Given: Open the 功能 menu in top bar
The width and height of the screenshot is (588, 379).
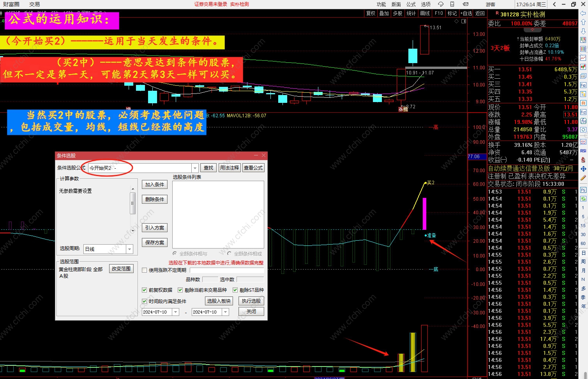Looking at the screenshot, I should 381,4.
